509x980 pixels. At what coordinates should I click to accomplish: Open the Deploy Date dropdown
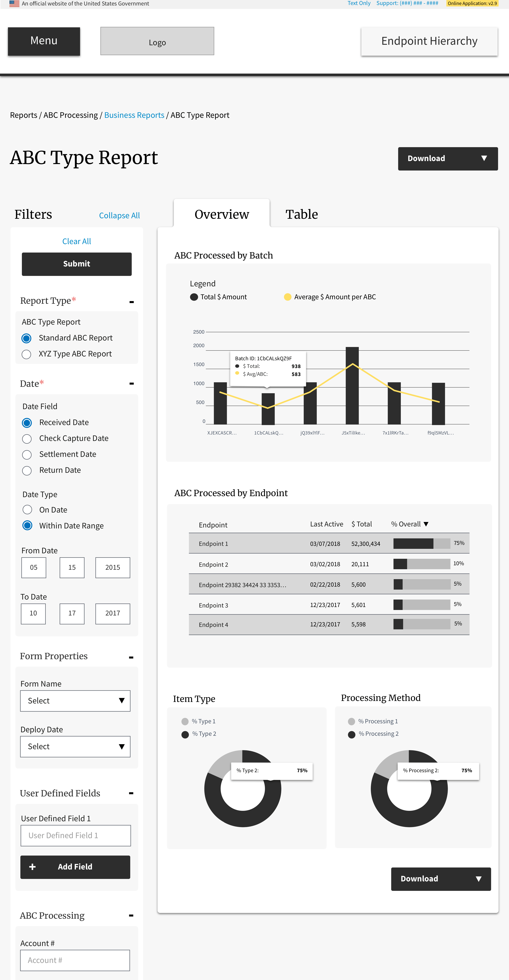[75, 746]
